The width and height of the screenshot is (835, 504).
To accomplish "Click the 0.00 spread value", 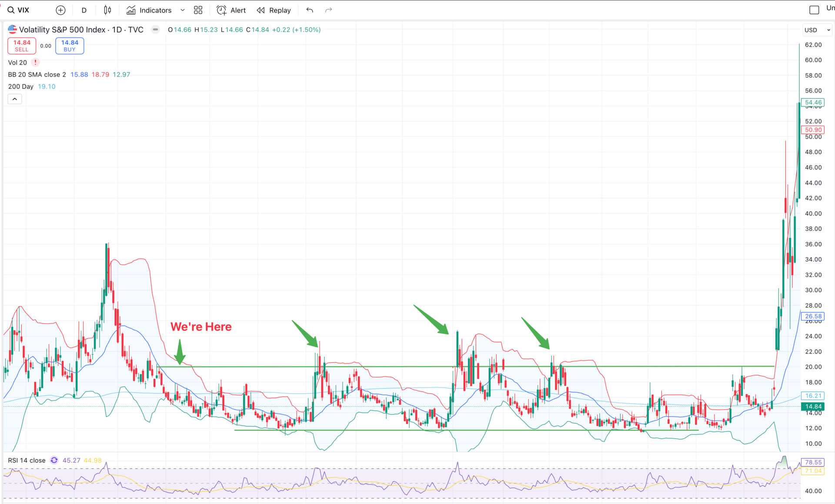I will pos(46,46).
